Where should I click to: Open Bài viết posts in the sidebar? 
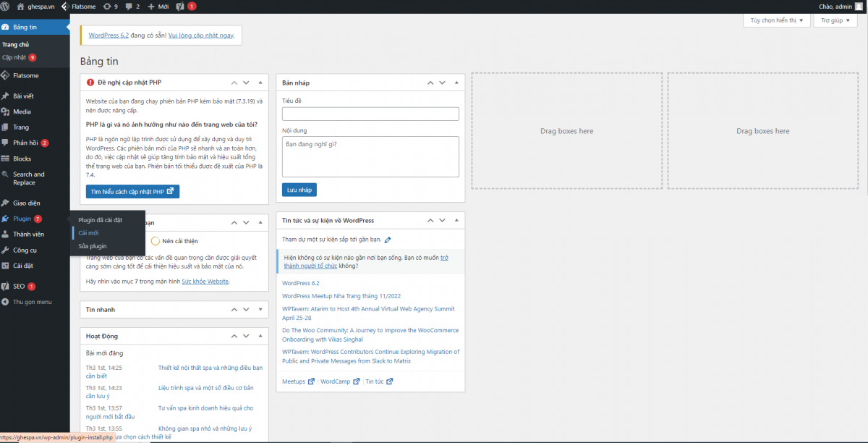click(35, 96)
